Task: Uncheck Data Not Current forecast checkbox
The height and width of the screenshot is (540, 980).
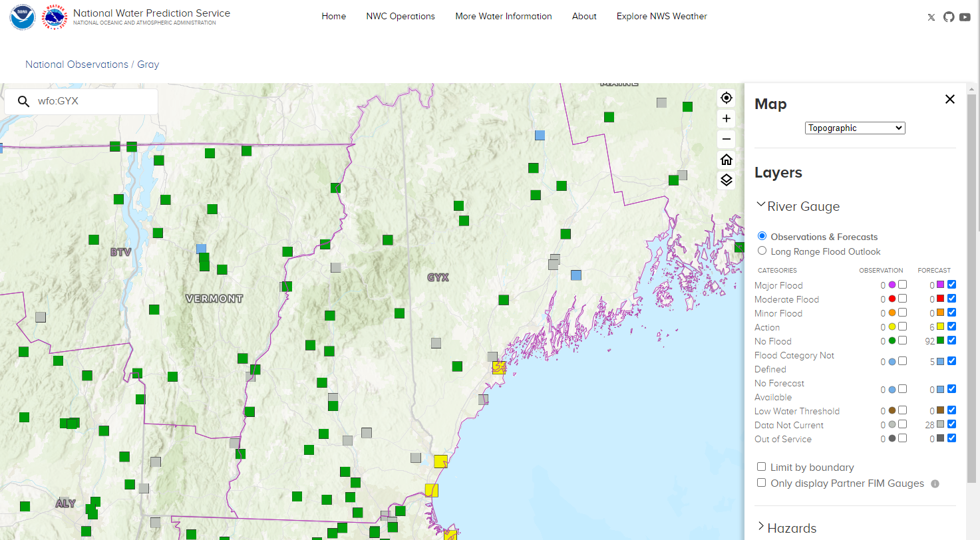Action: [951, 424]
